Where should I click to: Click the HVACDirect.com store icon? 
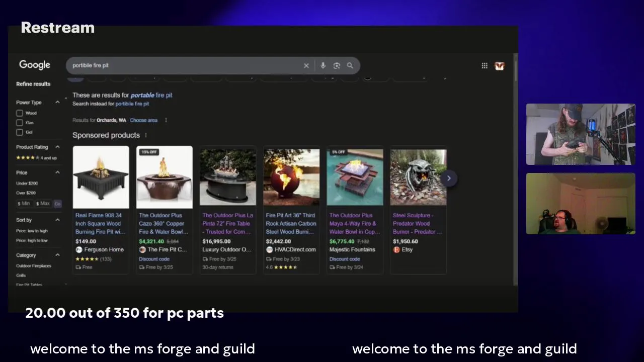tap(269, 250)
